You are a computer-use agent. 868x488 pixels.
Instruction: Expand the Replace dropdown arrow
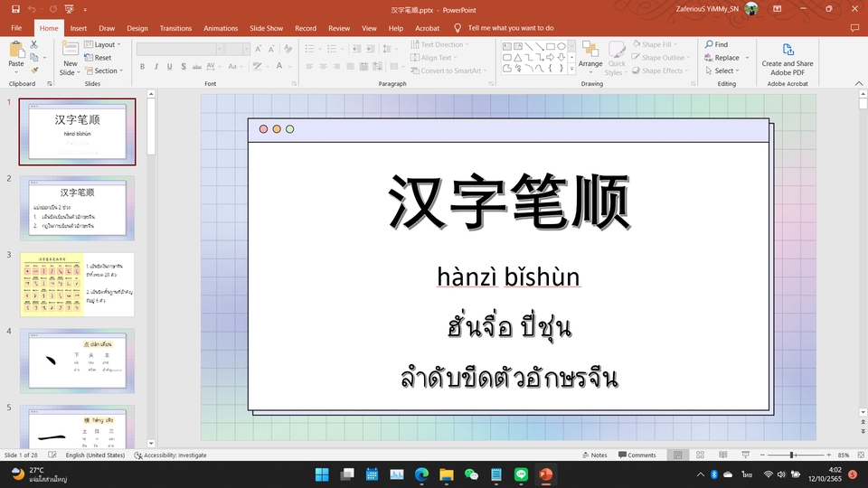point(748,58)
